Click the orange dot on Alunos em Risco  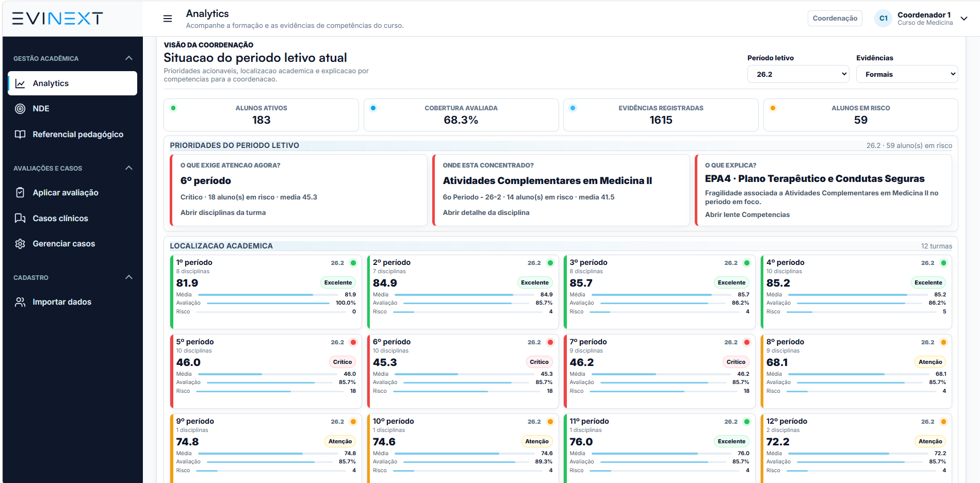click(x=773, y=108)
